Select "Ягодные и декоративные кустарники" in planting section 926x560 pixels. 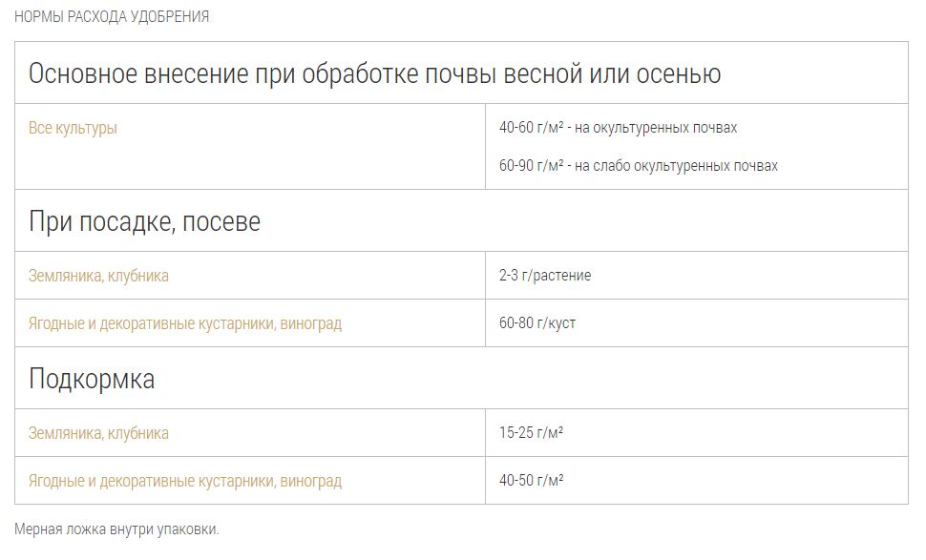tap(153, 323)
